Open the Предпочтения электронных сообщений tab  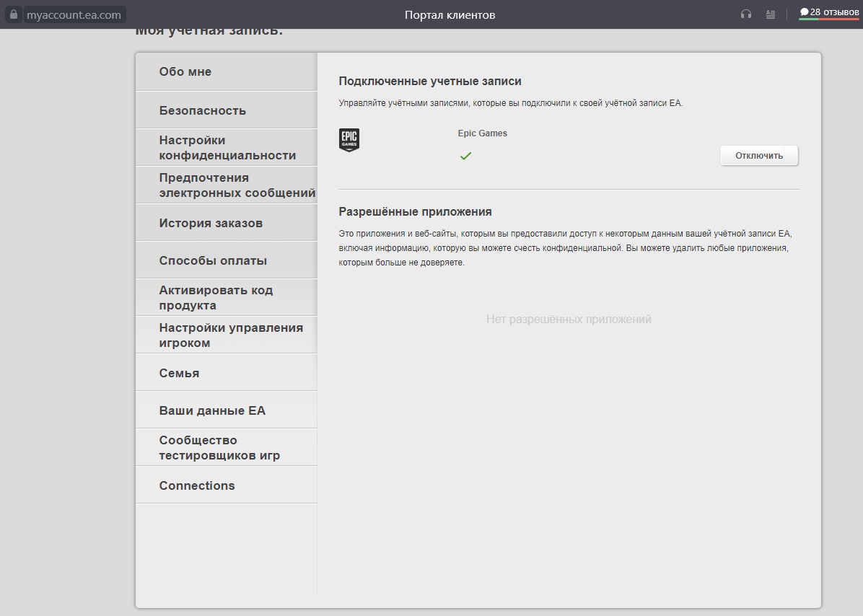point(226,185)
